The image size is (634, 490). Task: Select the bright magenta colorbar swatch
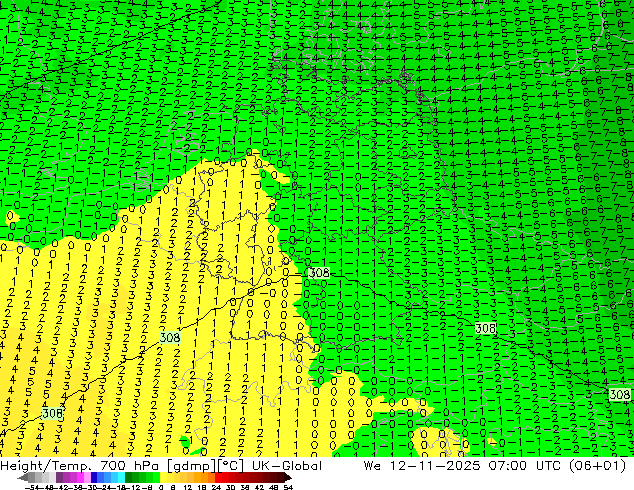pos(80,478)
